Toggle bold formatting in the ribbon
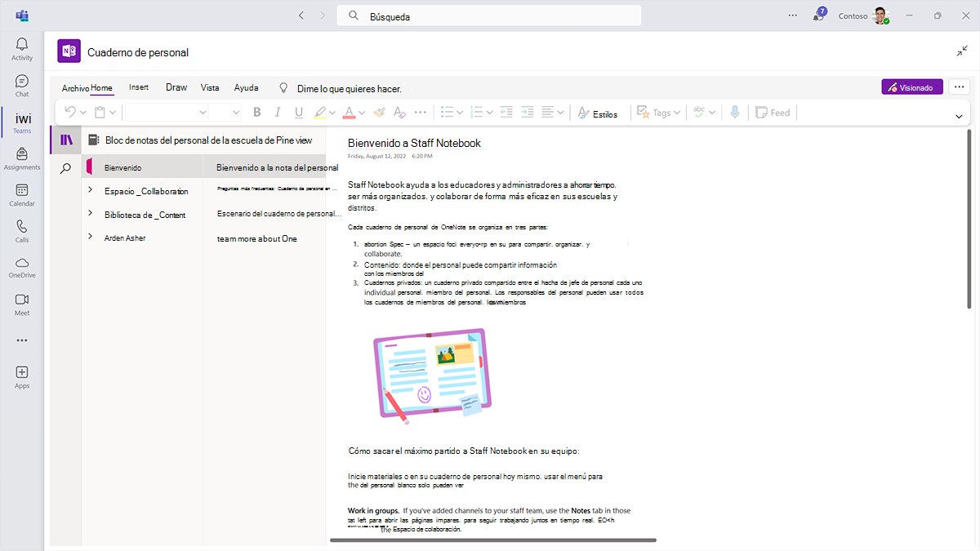Screen dimensions: 980x551 pyautogui.click(x=257, y=113)
